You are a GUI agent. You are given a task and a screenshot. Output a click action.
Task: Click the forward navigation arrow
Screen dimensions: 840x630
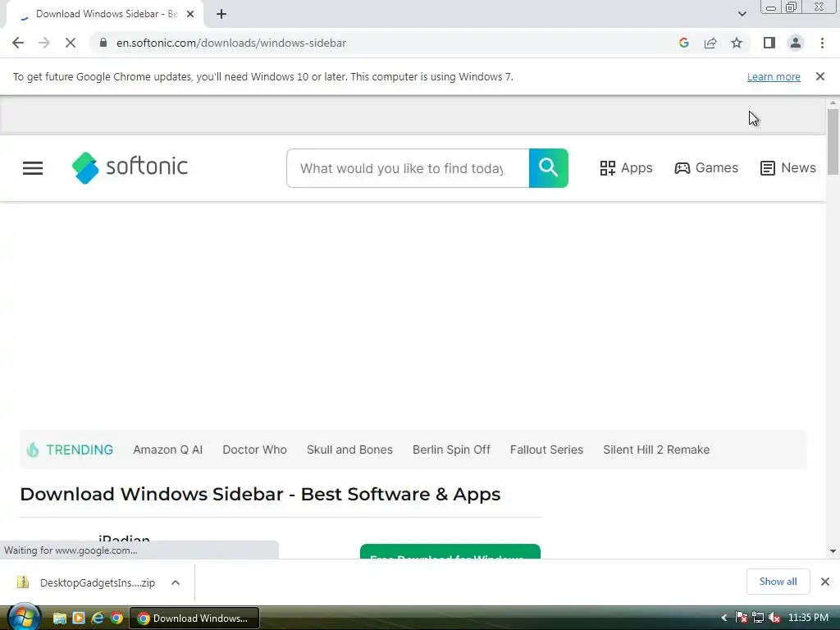[44, 43]
